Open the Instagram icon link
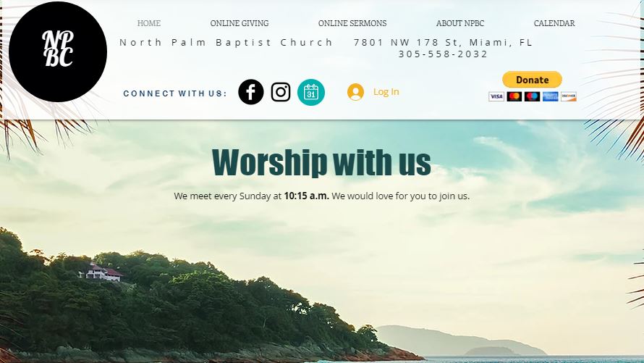 coord(281,92)
